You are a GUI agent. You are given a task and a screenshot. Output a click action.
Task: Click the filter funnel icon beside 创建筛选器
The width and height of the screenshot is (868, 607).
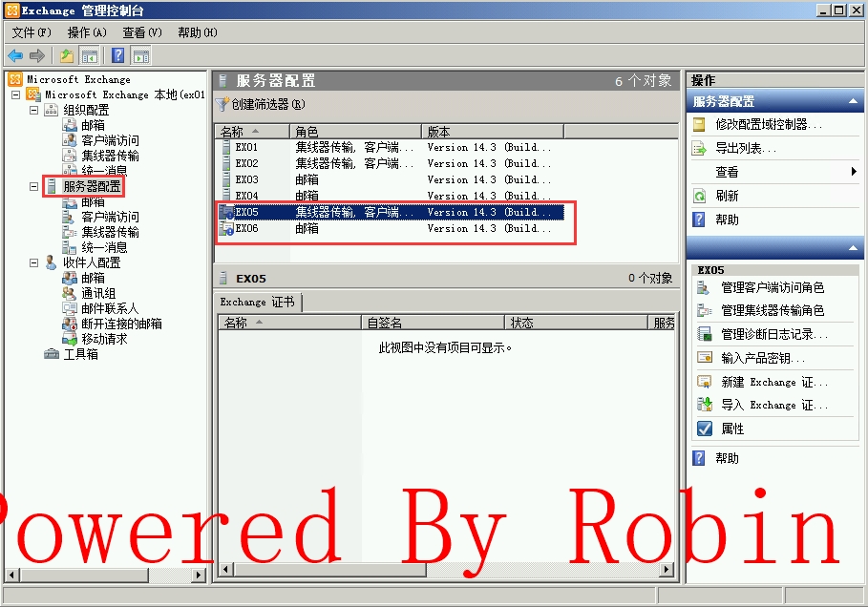(x=222, y=104)
